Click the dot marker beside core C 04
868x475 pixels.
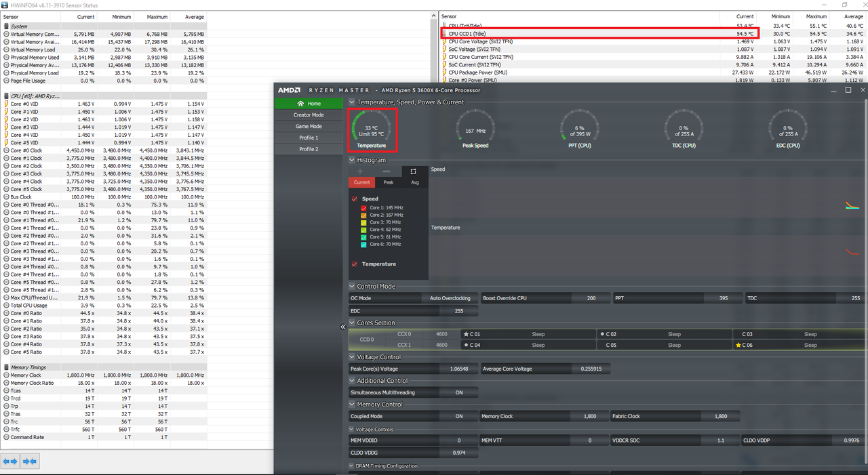pos(466,345)
